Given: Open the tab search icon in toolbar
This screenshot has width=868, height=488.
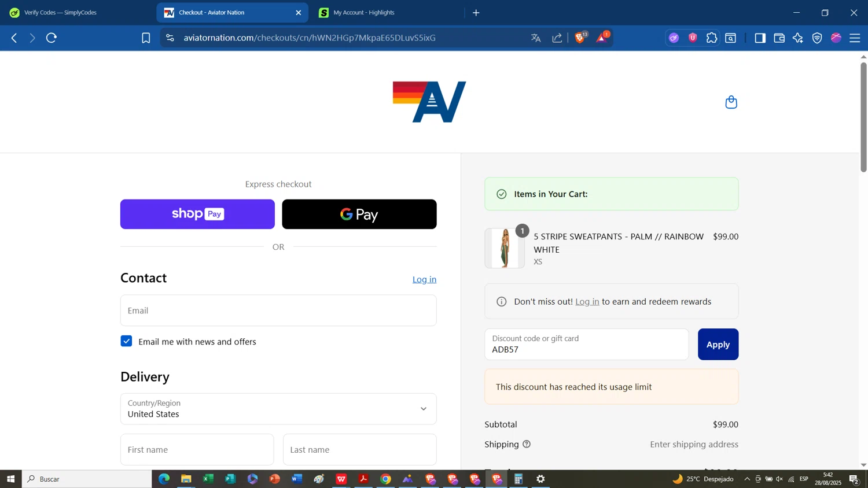Looking at the screenshot, I should click(731, 38).
